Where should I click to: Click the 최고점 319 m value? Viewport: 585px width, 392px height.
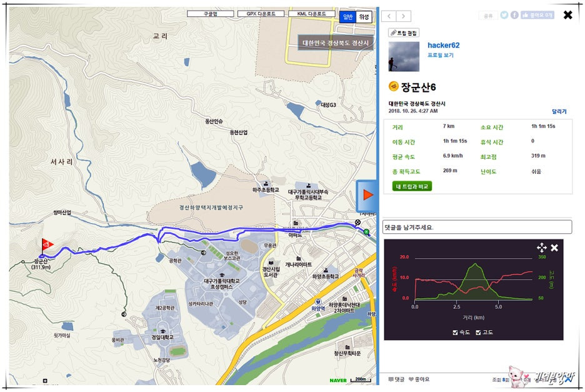pos(538,156)
